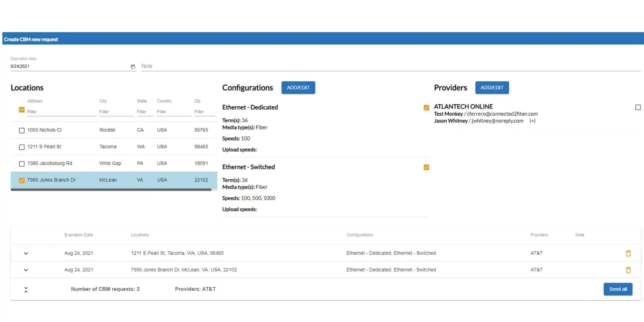Click Number of CBM requests: 2 summary
The height and width of the screenshot is (322, 644).
105,289
